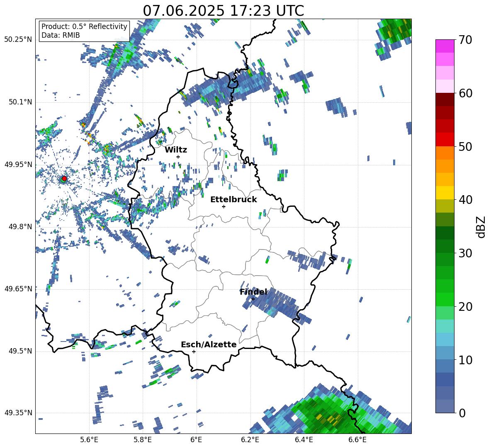491x448 pixels.
Task: Click the red radar location dot
Action: point(64,179)
